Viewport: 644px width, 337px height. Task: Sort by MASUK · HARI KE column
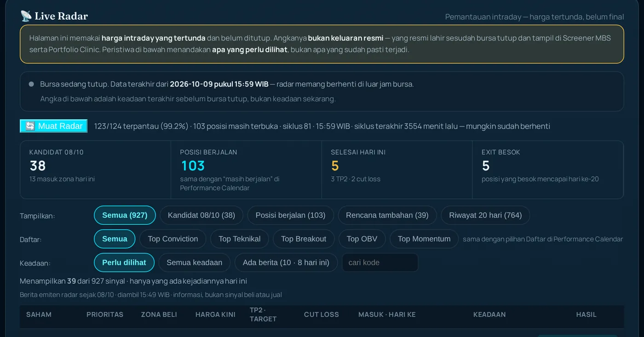[387, 314]
